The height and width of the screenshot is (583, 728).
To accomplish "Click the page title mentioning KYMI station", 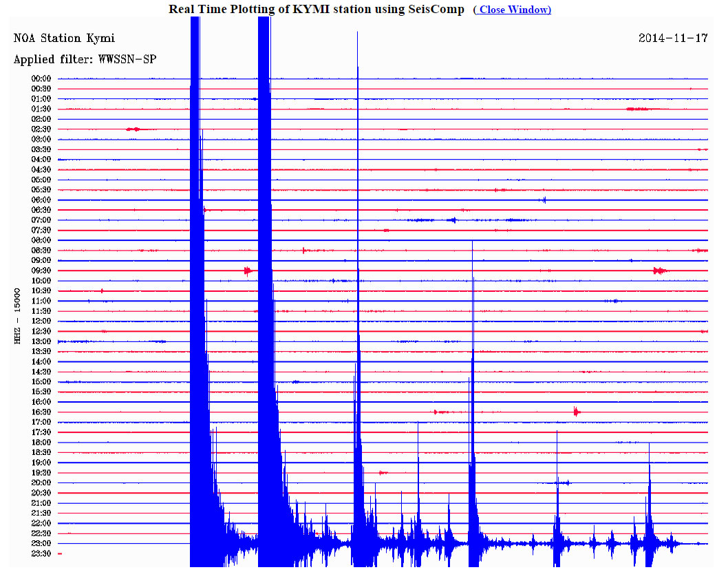I will 317,10.
